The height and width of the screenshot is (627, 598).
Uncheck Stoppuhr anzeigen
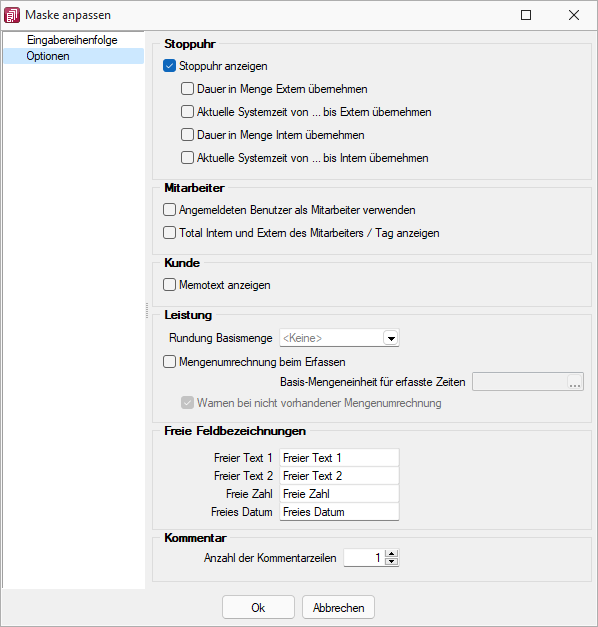[x=170, y=66]
